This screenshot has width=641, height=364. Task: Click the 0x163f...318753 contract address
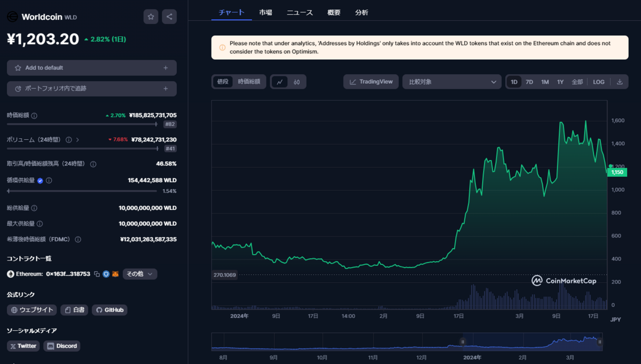click(68, 274)
